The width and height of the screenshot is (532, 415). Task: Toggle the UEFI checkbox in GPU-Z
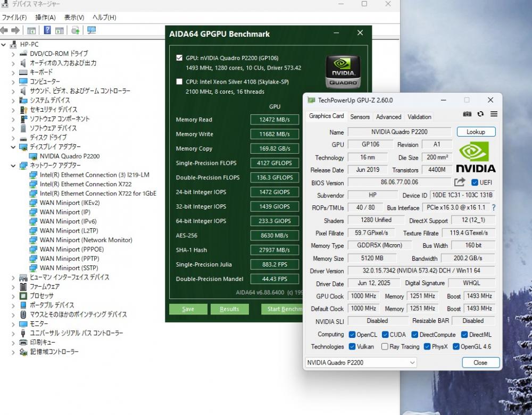click(475, 182)
